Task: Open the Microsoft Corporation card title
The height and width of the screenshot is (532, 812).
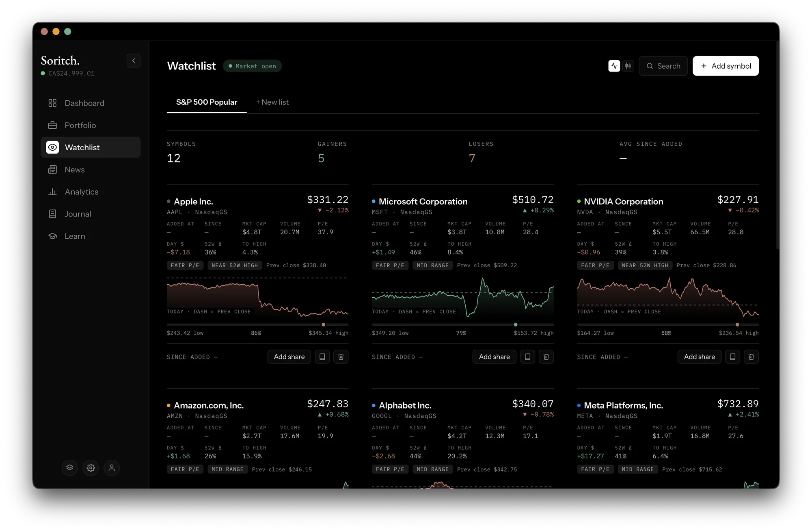Action: [x=423, y=201]
